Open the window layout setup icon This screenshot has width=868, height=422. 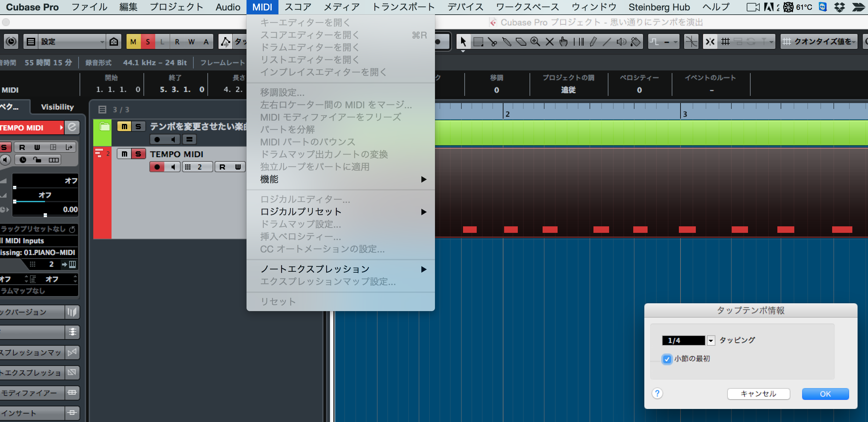[x=31, y=41]
